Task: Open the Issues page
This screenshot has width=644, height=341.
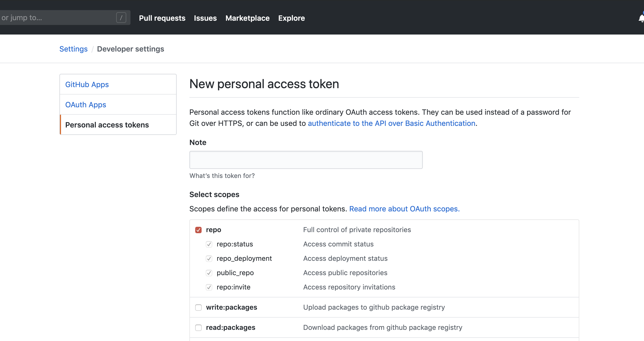Action: [205, 18]
